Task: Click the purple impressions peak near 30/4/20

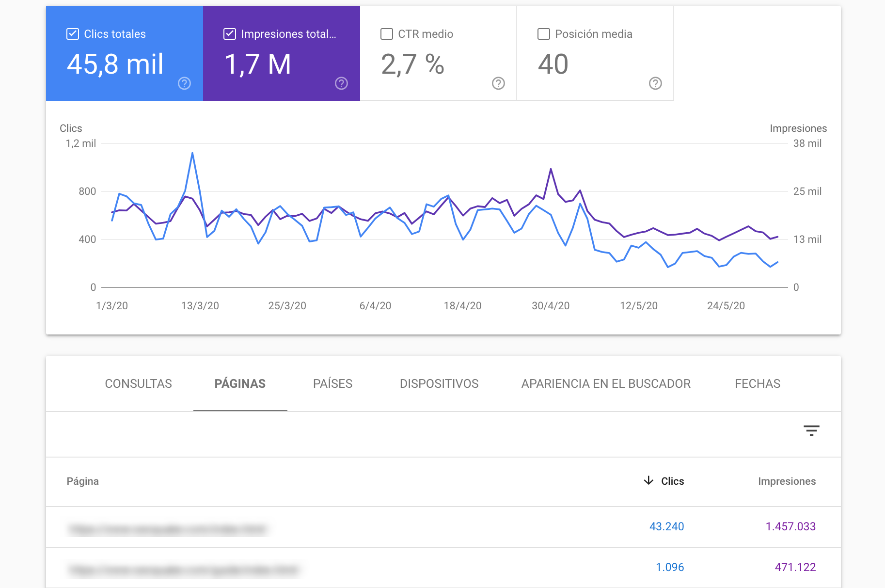Action: (551, 169)
